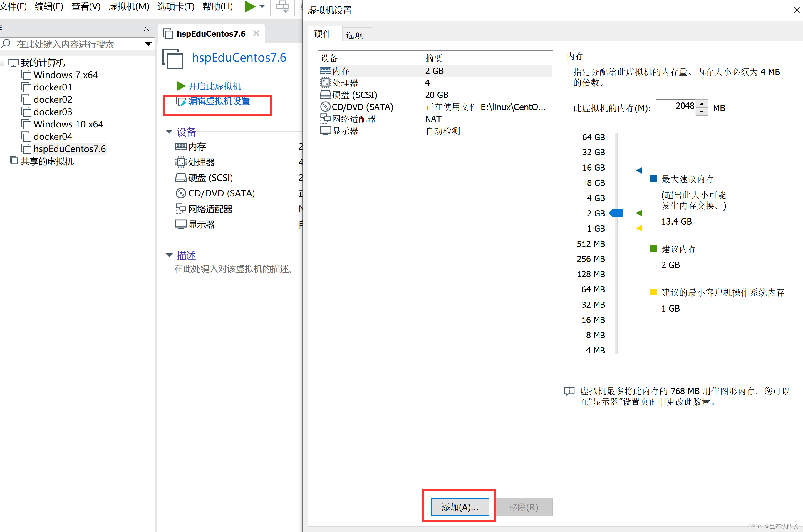This screenshot has width=803, height=532.
Task: Click the send Ctrl+Alt+Del toolbar icon
Action: [282, 6]
